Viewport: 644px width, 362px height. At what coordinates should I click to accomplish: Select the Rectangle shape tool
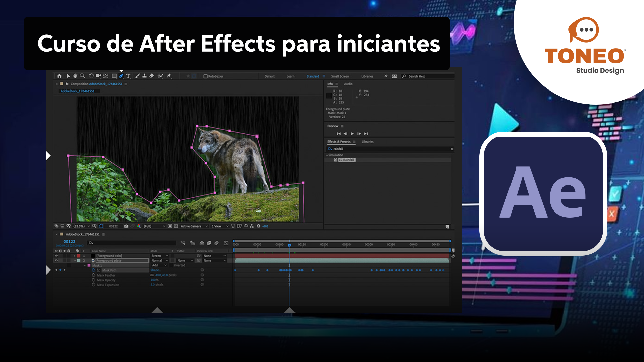114,76
